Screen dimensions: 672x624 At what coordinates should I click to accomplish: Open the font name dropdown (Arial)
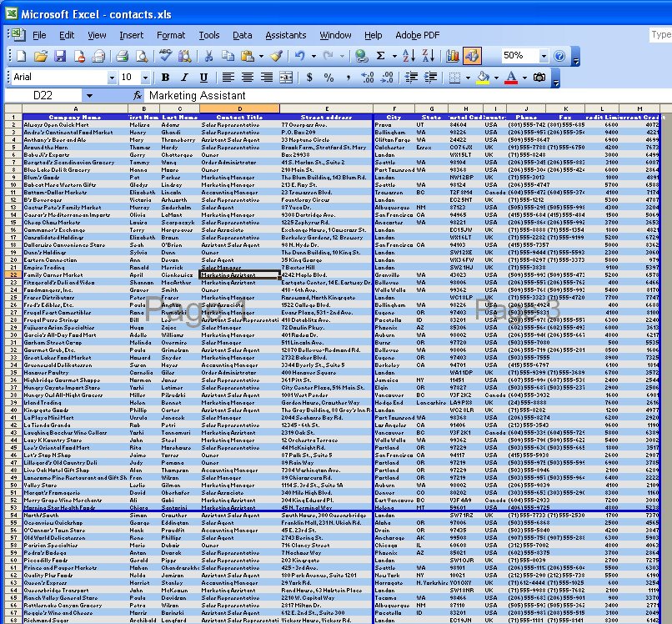[x=112, y=78]
